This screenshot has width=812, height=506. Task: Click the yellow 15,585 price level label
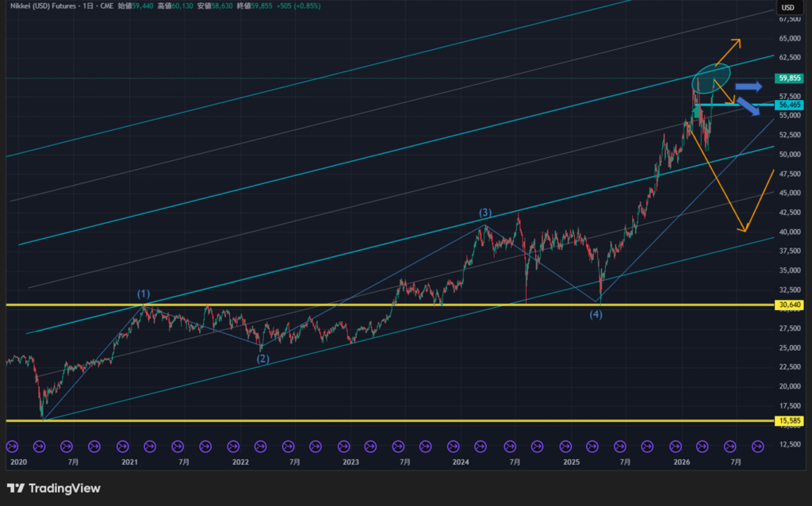(x=791, y=420)
